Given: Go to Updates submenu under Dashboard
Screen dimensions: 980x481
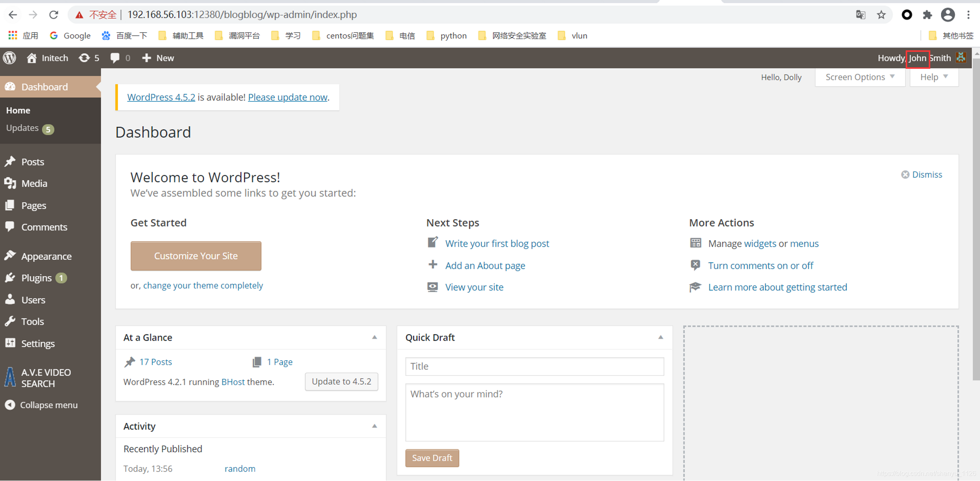Looking at the screenshot, I should tap(23, 128).
